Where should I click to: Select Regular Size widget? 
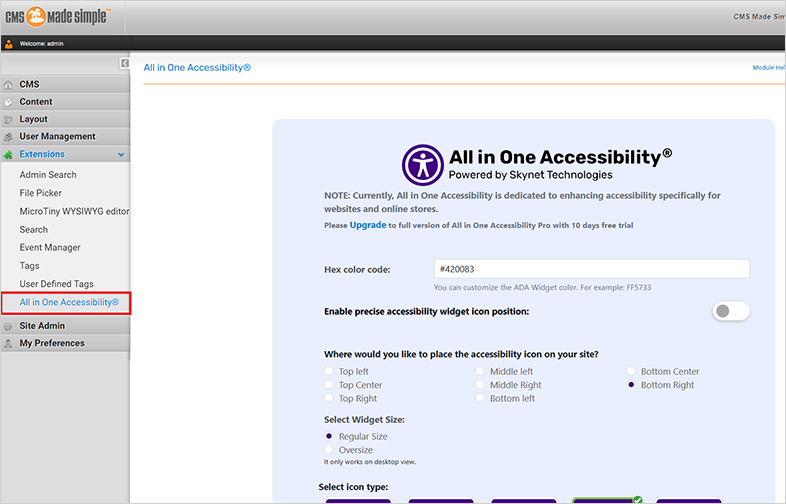click(329, 436)
